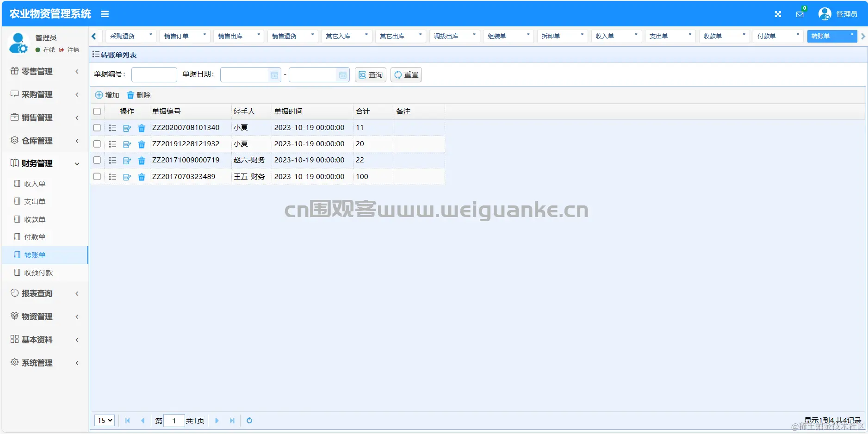View details icon for ZZ20191228121932
The image size is (868, 434).
[x=112, y=144]
